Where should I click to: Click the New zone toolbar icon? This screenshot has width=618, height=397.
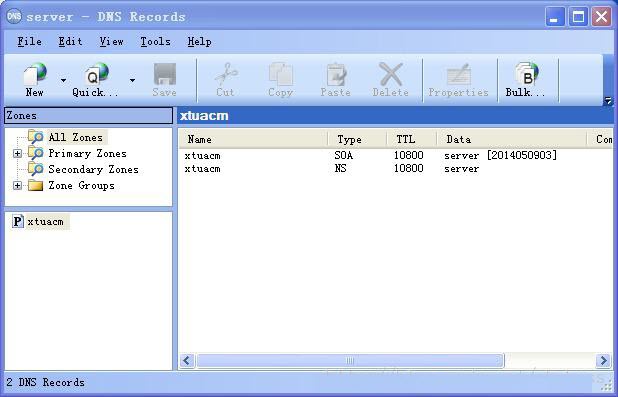click(35, 74)
